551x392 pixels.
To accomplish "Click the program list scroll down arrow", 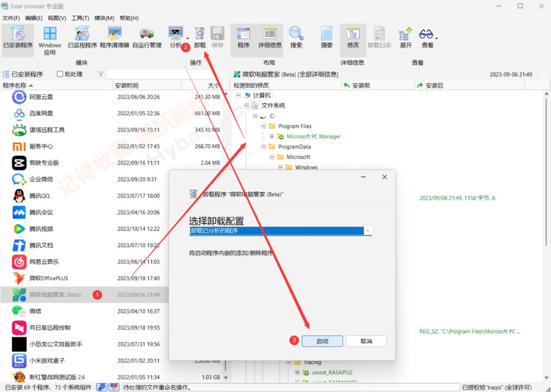I will [x=226, y=378].
